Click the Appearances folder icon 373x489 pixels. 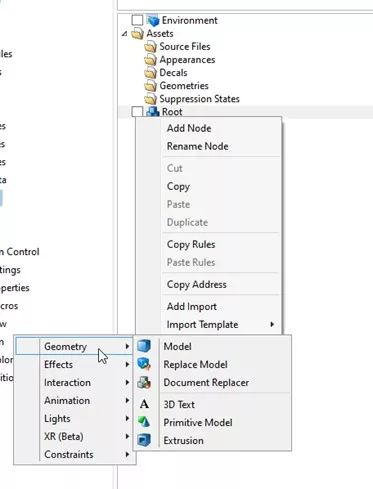[150, 60]
